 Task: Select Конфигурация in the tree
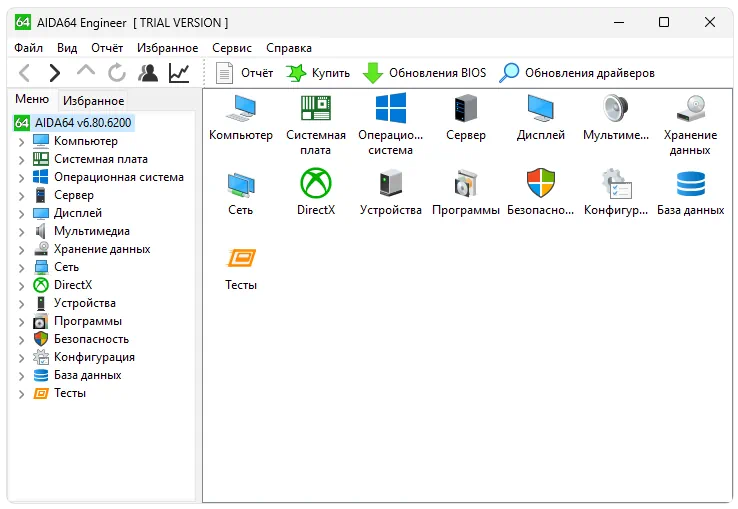(94, 357)
